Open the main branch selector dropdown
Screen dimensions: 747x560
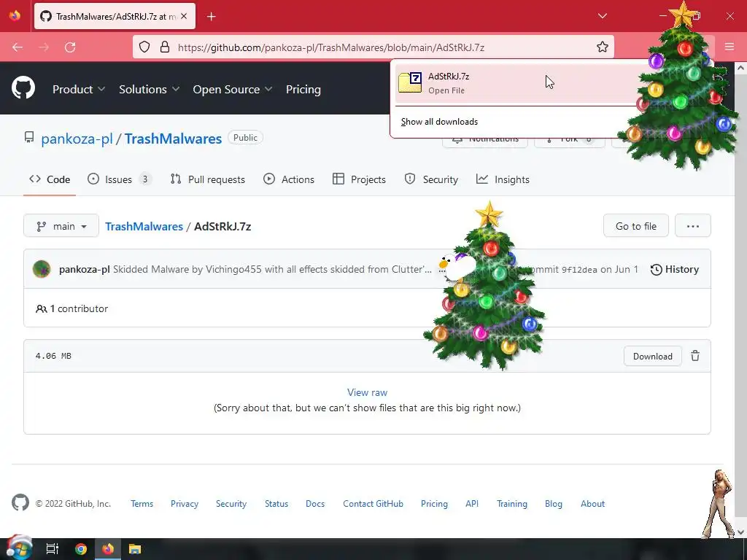(61, 226)
